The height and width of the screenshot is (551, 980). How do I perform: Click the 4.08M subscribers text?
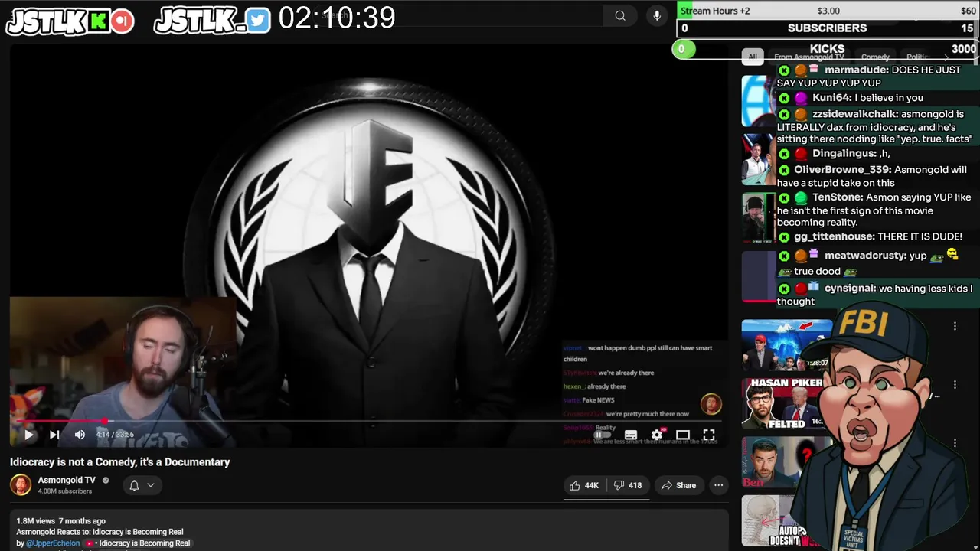[65, 491]
